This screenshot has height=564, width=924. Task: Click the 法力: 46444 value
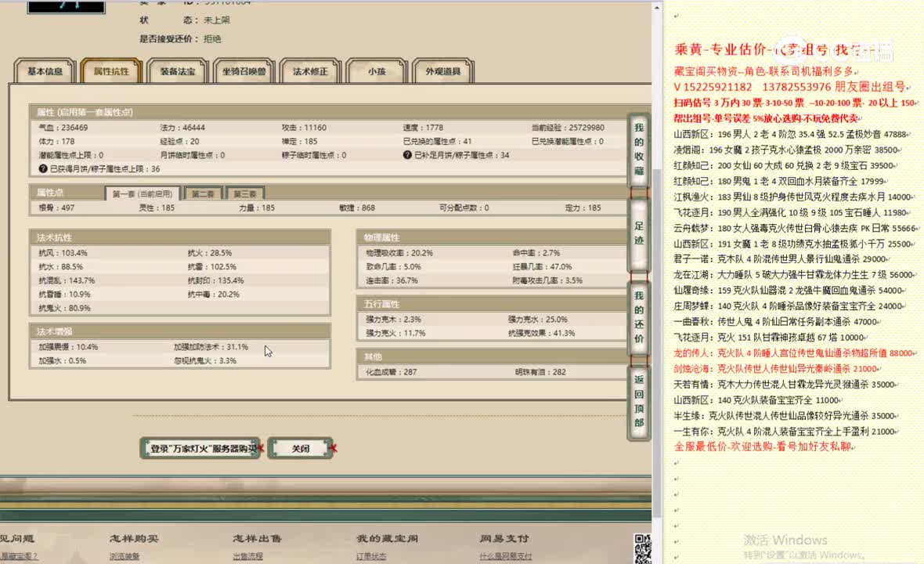(x=182, y=128)
